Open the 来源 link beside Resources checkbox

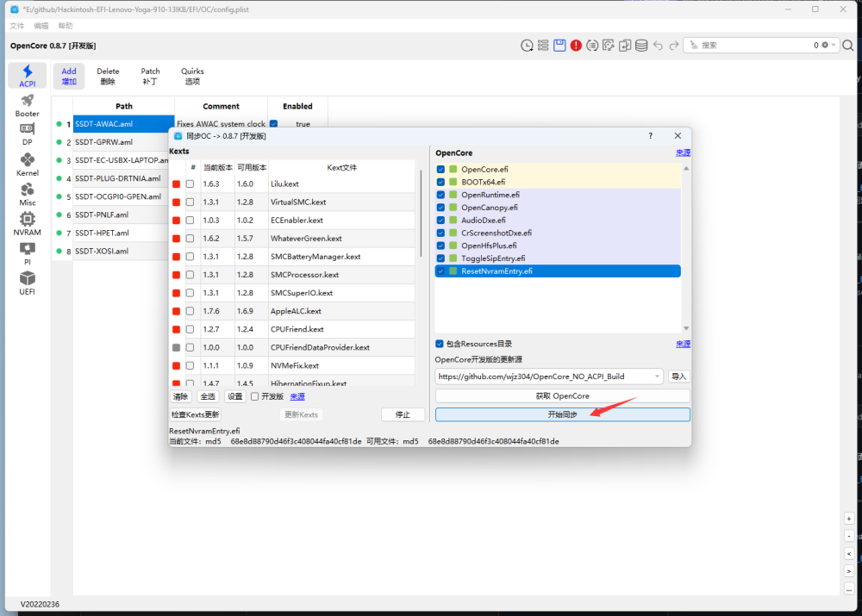click(x=683, y=344)
